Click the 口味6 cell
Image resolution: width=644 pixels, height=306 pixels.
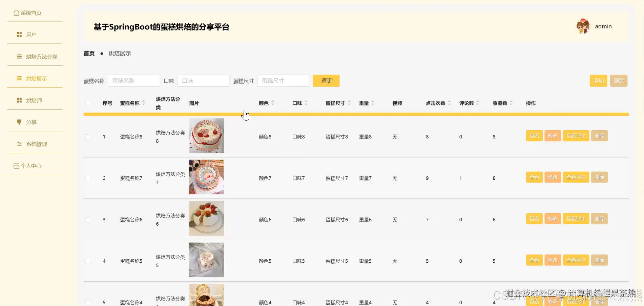tap(298, 220)
